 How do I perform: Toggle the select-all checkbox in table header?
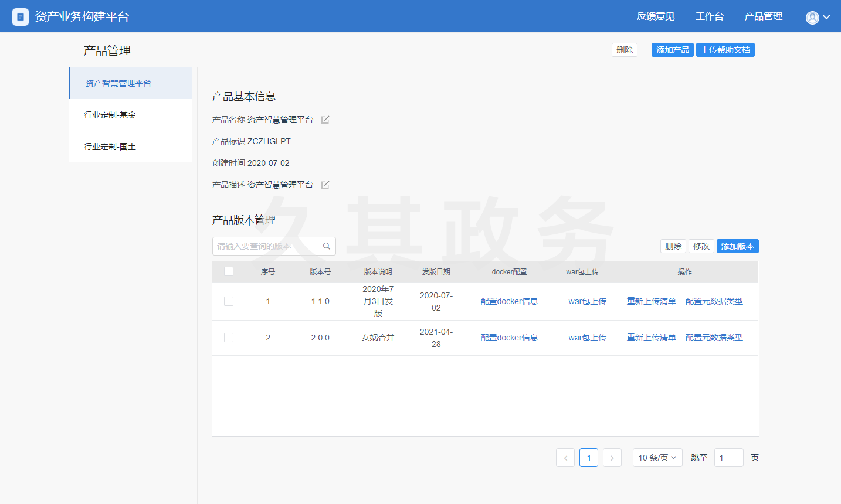click(x=229, y=271)
